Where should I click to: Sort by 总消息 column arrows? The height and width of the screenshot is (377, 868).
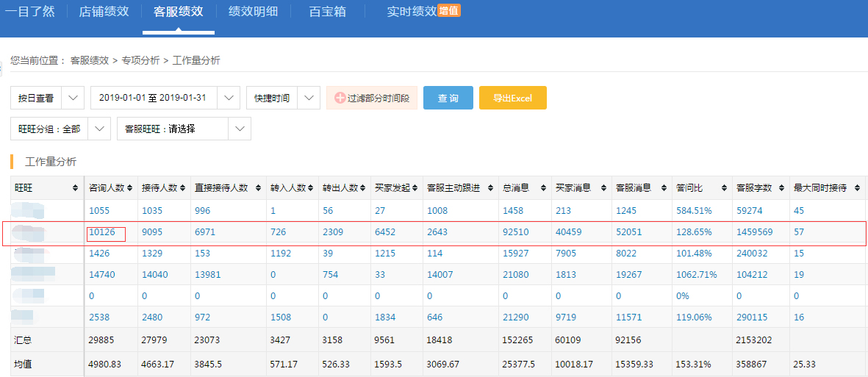click(x=542, y=188)
